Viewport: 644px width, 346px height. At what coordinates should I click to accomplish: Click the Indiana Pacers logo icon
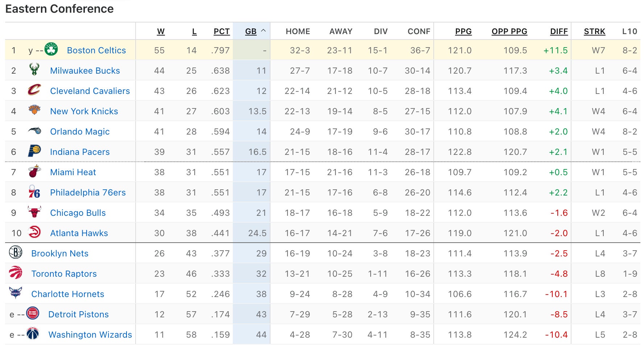pos(34,151)
